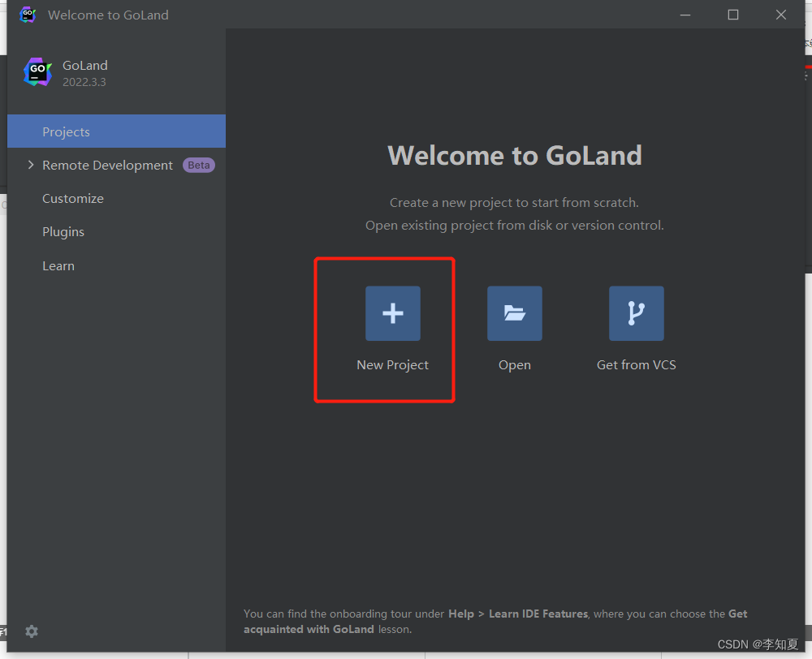The image size is (812, 659).
Task: Maximize the Welcome to GoLand window
Action: click(x=732, y=15)
